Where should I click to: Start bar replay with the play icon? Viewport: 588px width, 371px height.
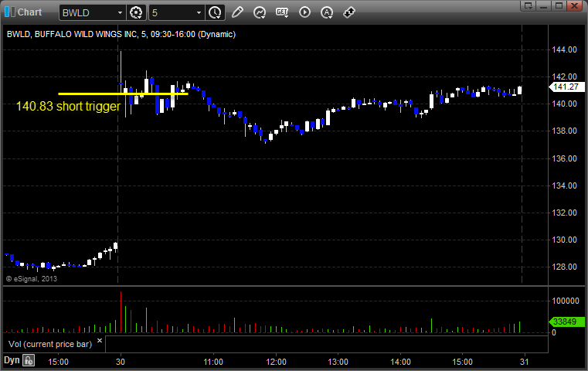click(x=304, y=12)
